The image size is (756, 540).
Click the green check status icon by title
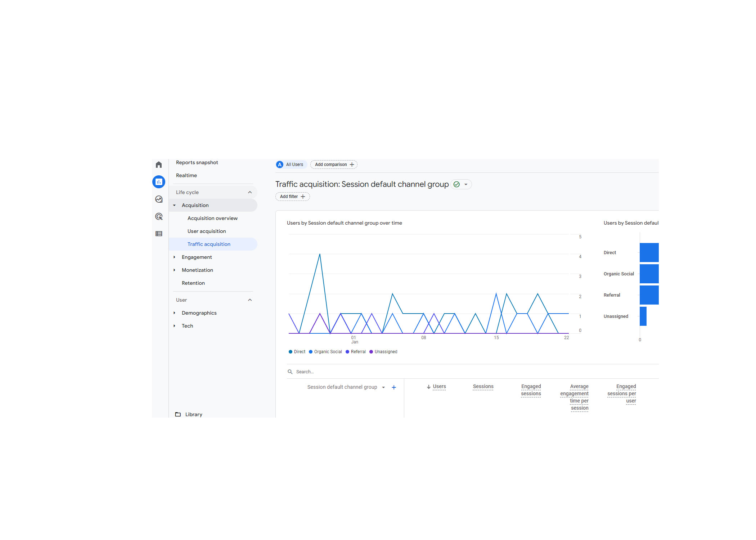click(456, 184)
